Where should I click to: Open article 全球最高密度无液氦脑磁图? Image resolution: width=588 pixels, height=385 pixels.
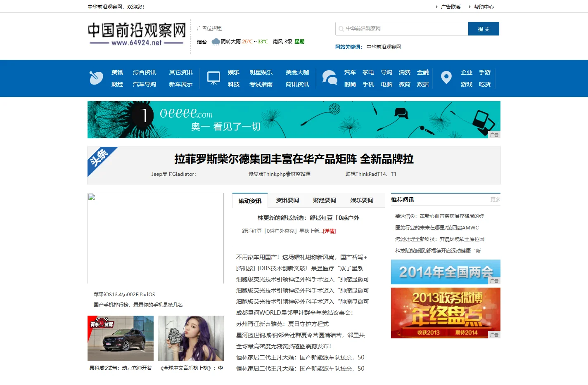pyautogui.click(x=284, y=346)
